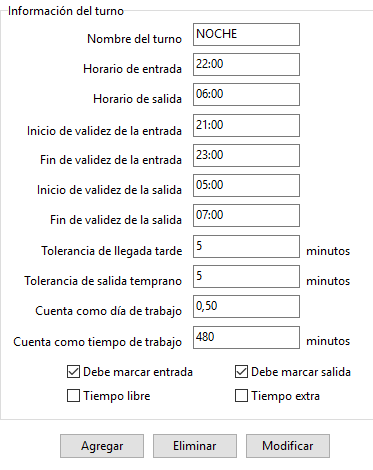Enable the Tiempo extra checkbox
This screenshot has height=470, width=373.
click(x=241, y=396)
